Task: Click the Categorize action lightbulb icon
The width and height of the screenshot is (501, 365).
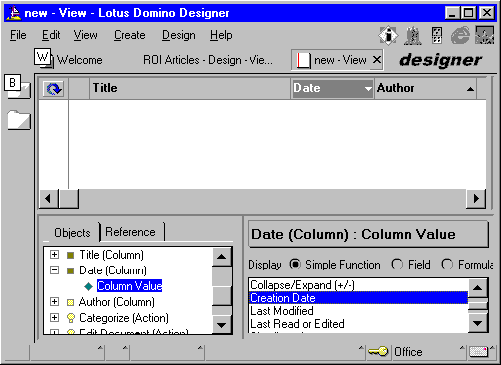Action: pos(71,318)
